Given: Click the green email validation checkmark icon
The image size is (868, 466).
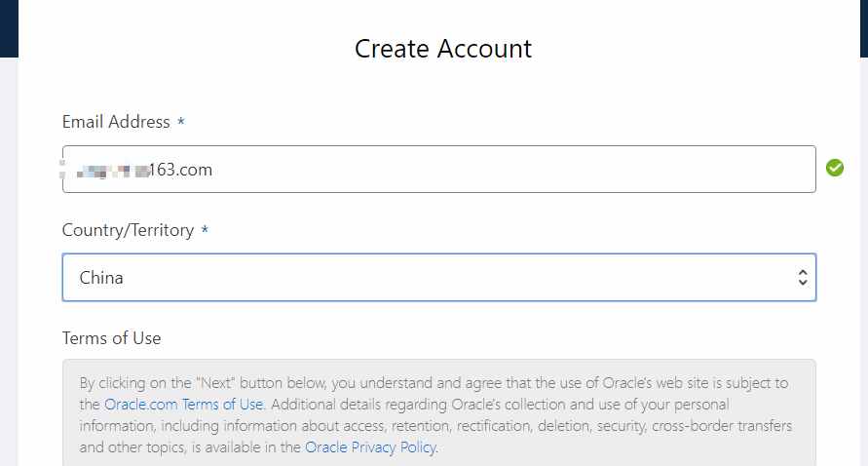Looking at the screenshot, I should pos(835,168).
